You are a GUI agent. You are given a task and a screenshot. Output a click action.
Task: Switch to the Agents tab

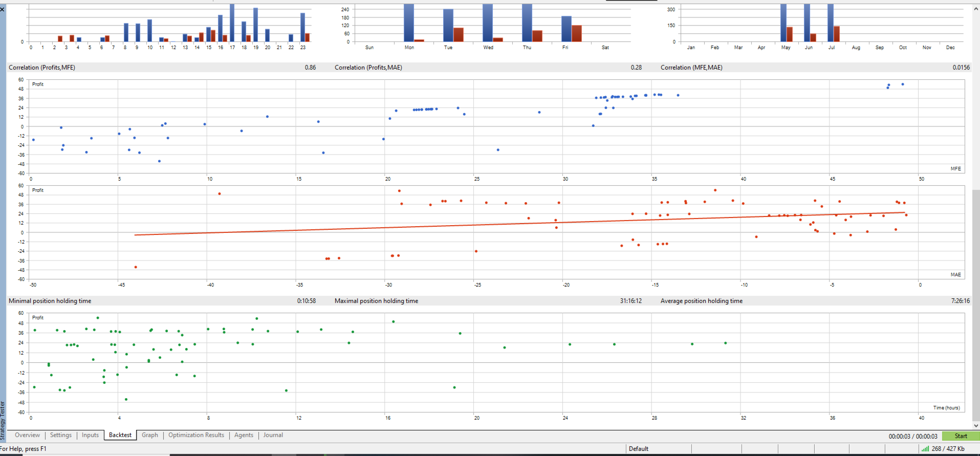pyautogui.click(x=244, y=435)
